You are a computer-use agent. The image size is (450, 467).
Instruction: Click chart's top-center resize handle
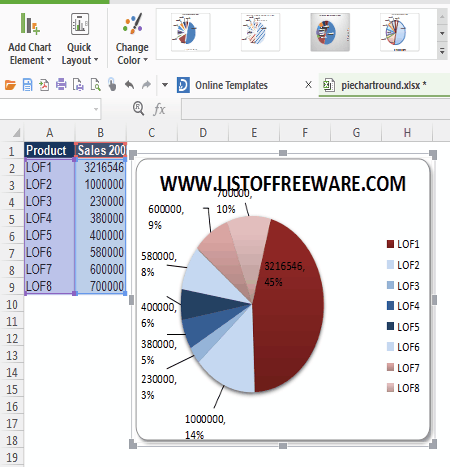click(x=283, y=153)
